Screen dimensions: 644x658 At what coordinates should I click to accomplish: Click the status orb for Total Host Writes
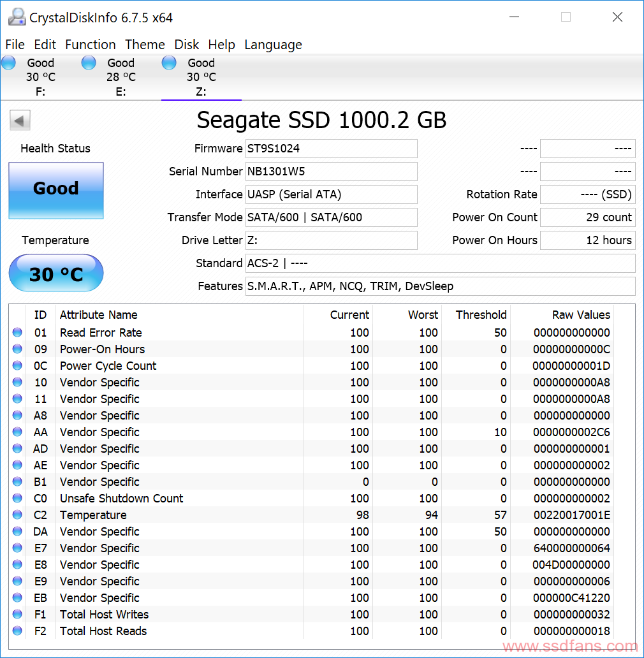pos(17,614)
